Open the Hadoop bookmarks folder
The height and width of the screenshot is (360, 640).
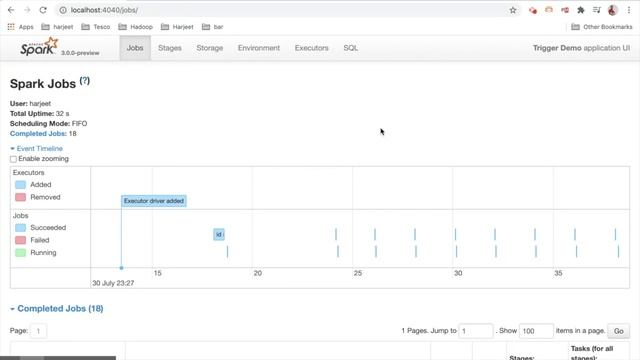coord(136,27)
